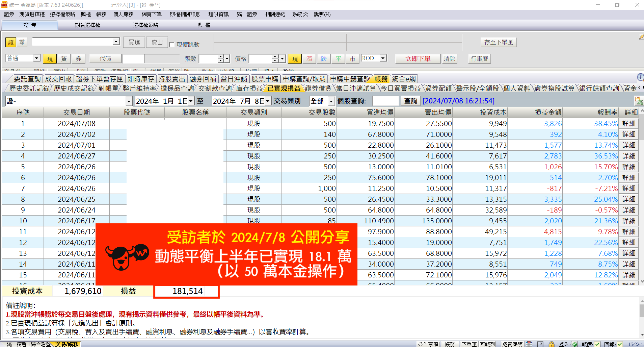Image resolution: width=644 pixels, height=347 pixels.
Task: Open the account selector dropdown in order panel
Action: (x=116, y=41)
